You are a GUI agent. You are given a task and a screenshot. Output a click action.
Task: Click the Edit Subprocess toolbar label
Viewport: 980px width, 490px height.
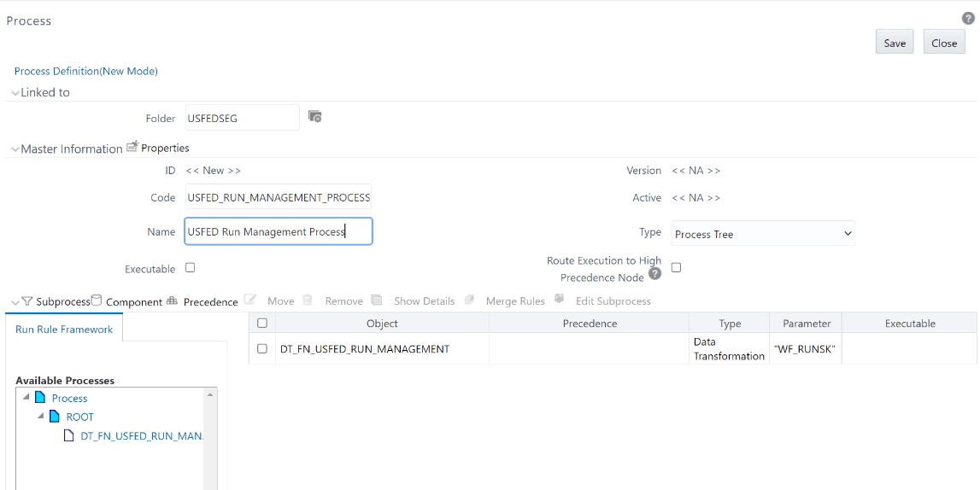[x=613, y=300]
